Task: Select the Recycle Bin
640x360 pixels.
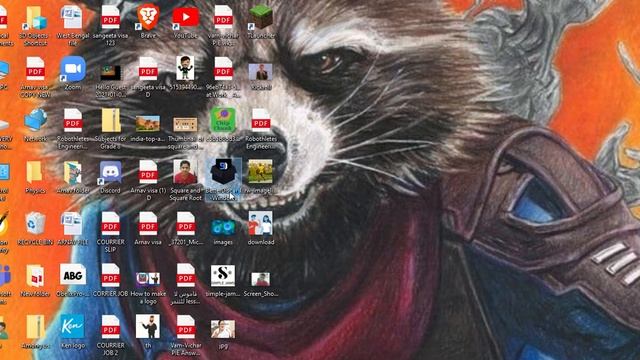Action: pos(35,224)
